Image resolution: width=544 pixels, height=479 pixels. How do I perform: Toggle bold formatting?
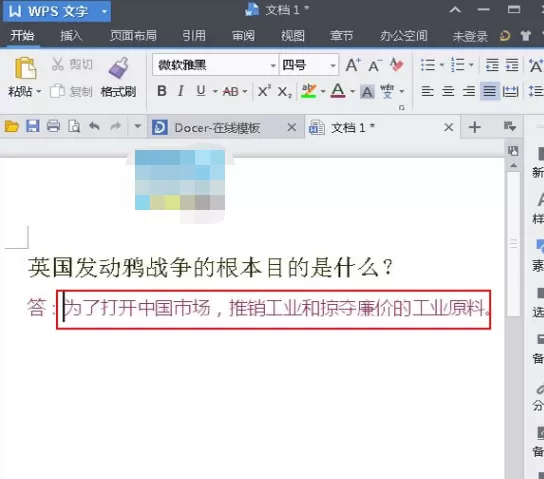coord(162,91)
